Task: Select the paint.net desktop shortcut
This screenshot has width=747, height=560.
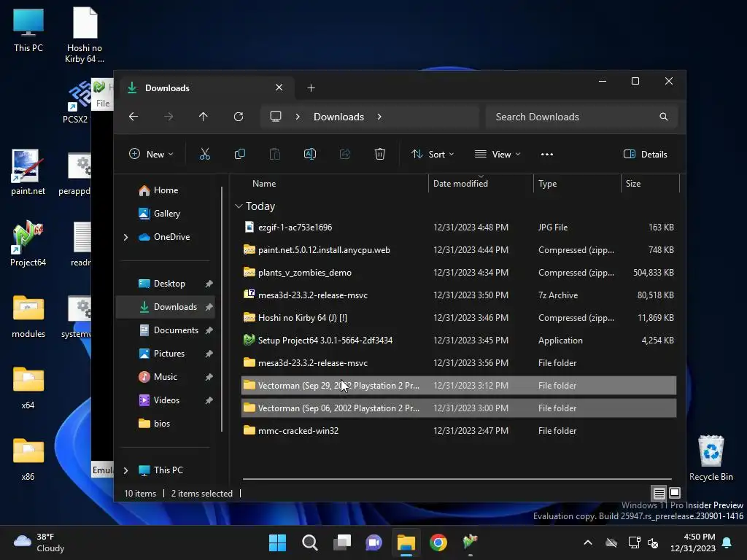Action: (28, 172)
